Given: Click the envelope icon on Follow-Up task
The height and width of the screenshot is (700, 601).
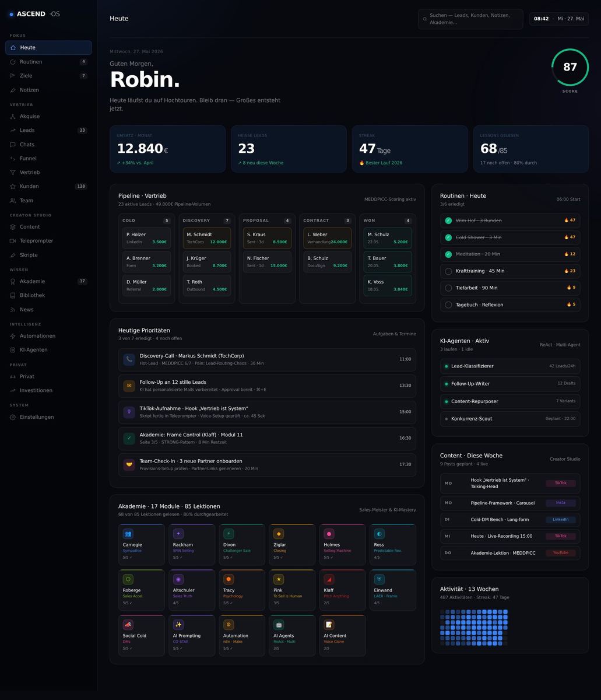Looking at the screenshot, I should click(x=129, y=386).
